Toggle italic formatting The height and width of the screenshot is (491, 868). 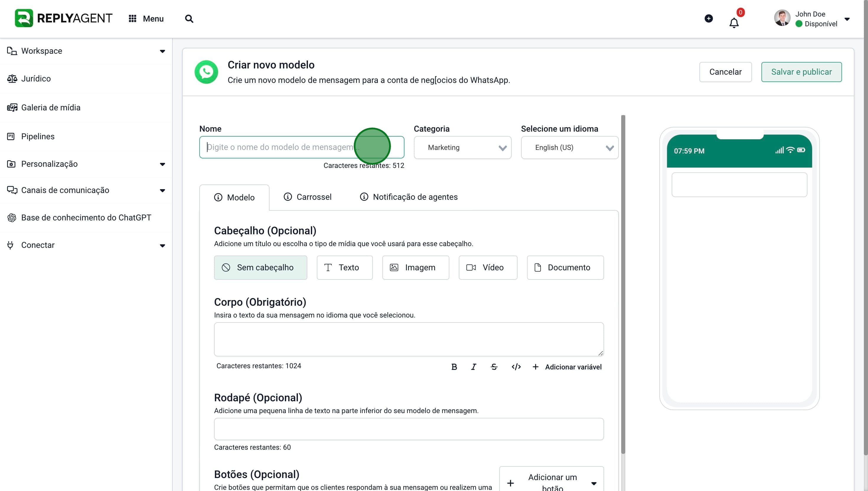(474, 367)
